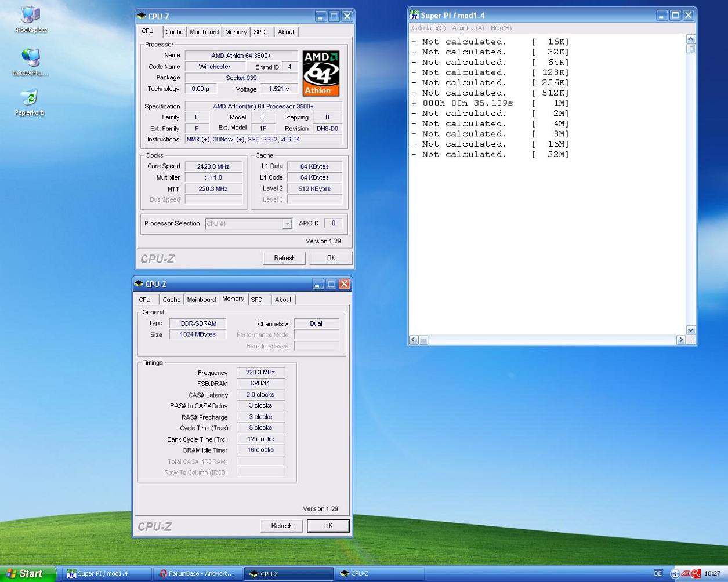728x582 pixels.
Task: Click the Level 2 cache value 512 KBytes
Action: [x=315, y=188]
